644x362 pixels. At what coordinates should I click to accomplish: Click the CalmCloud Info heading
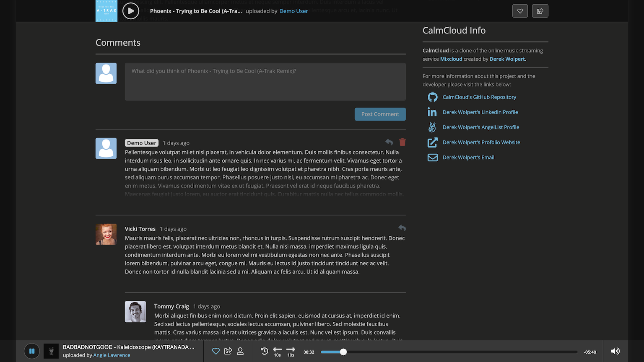(454, 31)
